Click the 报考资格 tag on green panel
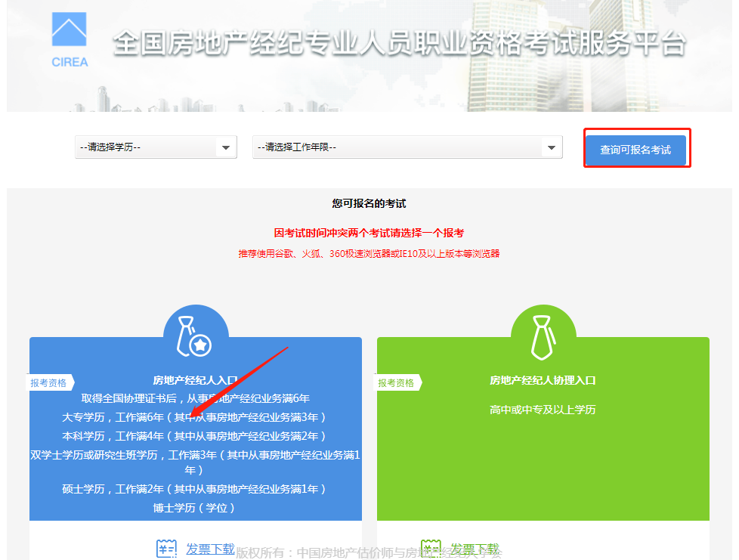The width and height of the screenshot is (739, 560). coord(397,382)
